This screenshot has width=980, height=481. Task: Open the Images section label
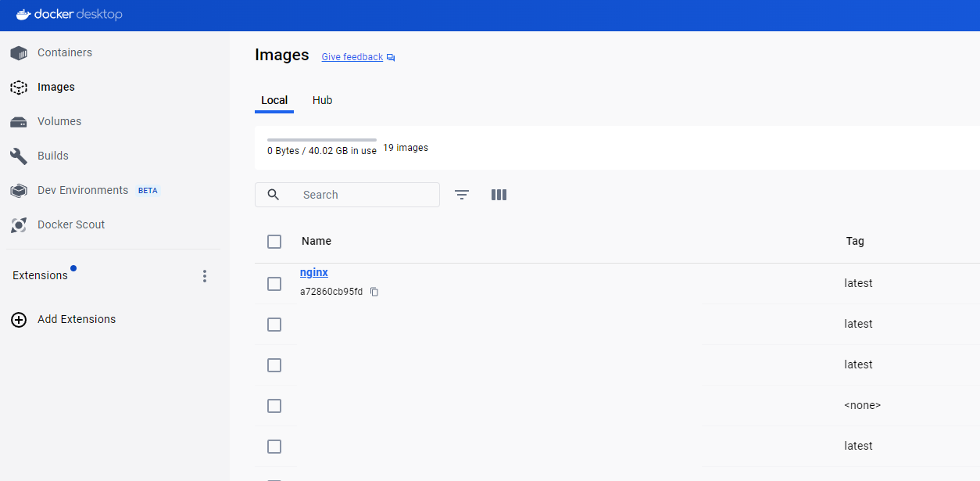56,87
